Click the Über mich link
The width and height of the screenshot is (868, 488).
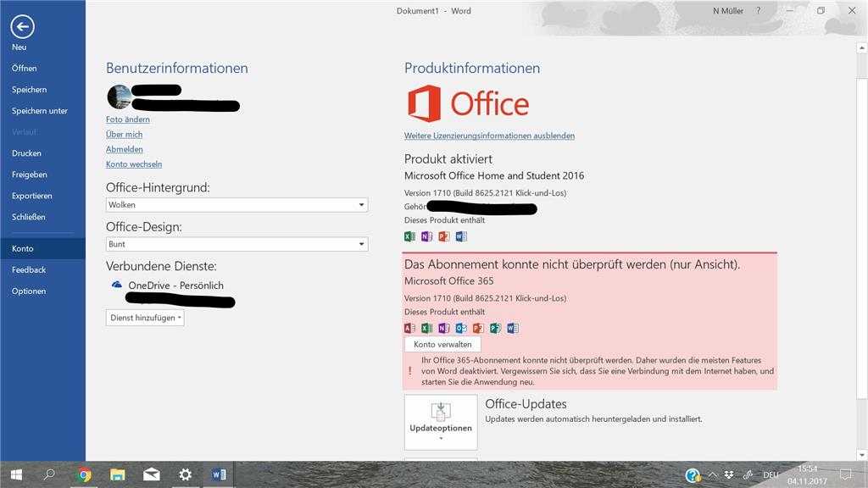(125, 135)
